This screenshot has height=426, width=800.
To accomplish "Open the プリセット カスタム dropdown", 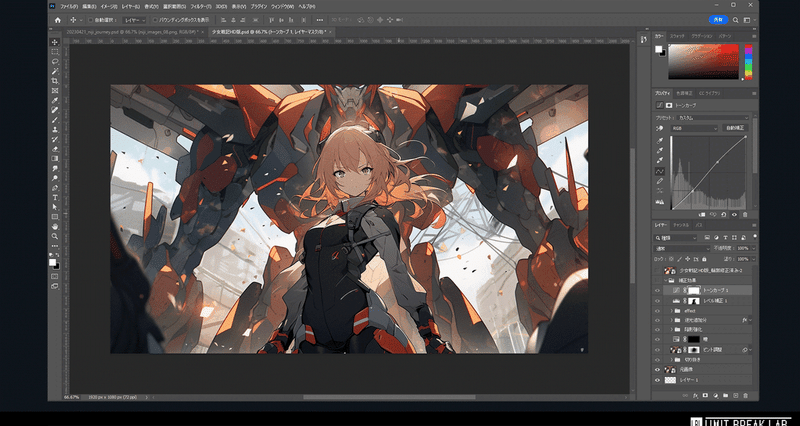I will 713,117.
